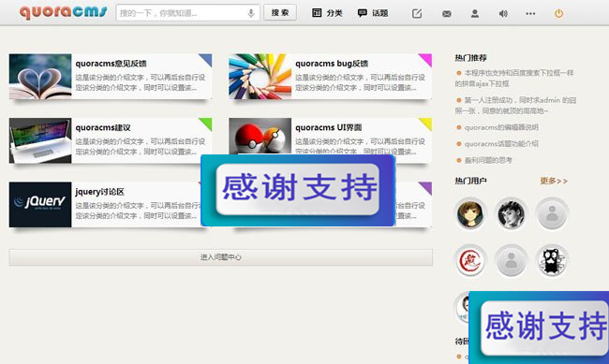Click the compose new question icon

click(x=417, y=14)
